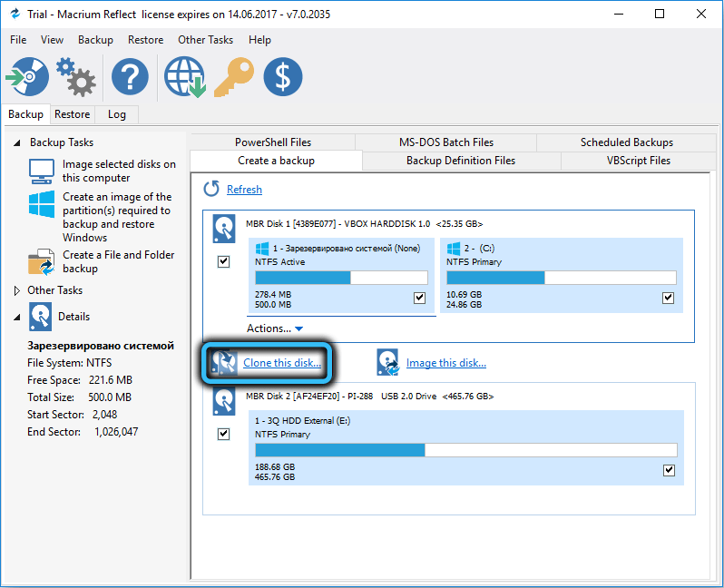
Task: Toggle the MBR Disk 2 checkbox
Action: pos(223,434)
